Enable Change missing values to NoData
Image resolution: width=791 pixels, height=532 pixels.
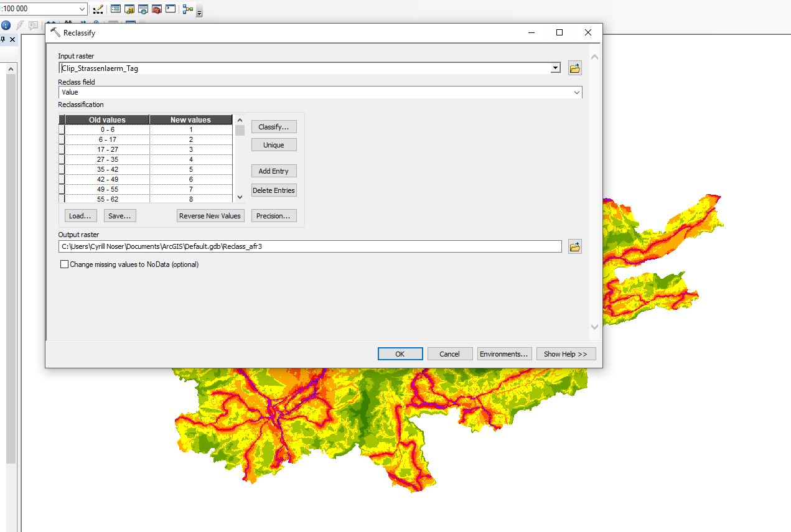64,264
